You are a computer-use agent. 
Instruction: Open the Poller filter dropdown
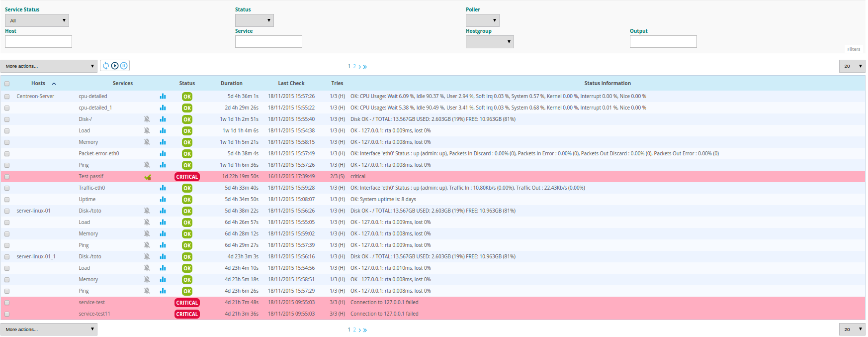483,20
